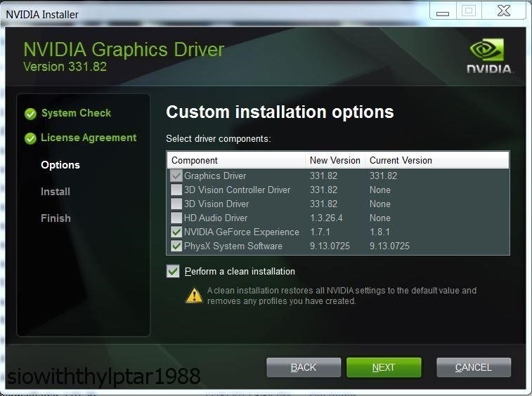The height and width of the screenshot is (396, 532).
Task: Click the CANCEL button
Action: pyautogui.click(x=474, y=367)
